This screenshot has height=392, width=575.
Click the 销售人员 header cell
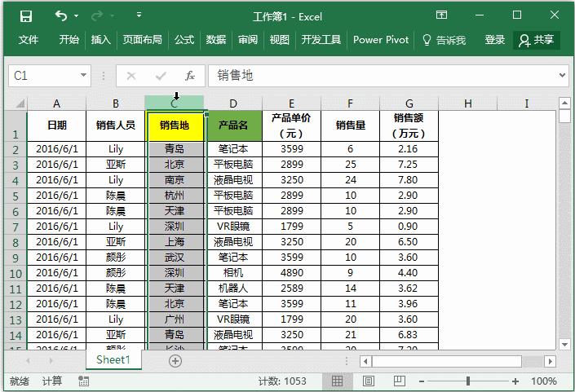116,126
